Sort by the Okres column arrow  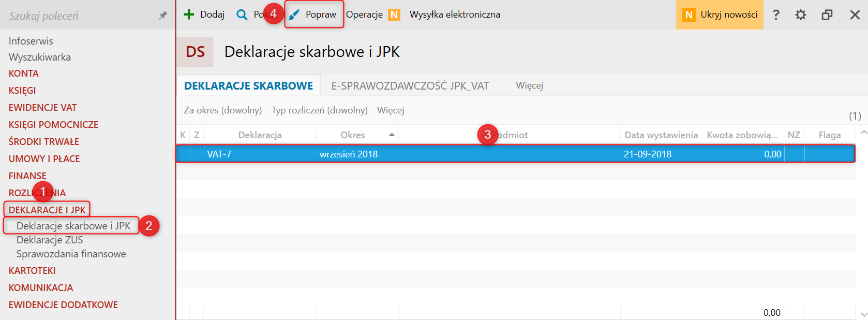point(392,135)
